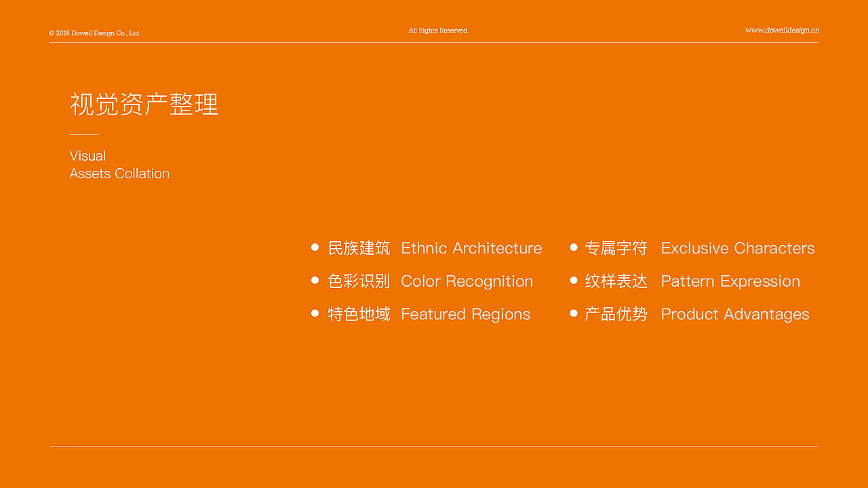Click the '专属字符' text

click(616, 248)
